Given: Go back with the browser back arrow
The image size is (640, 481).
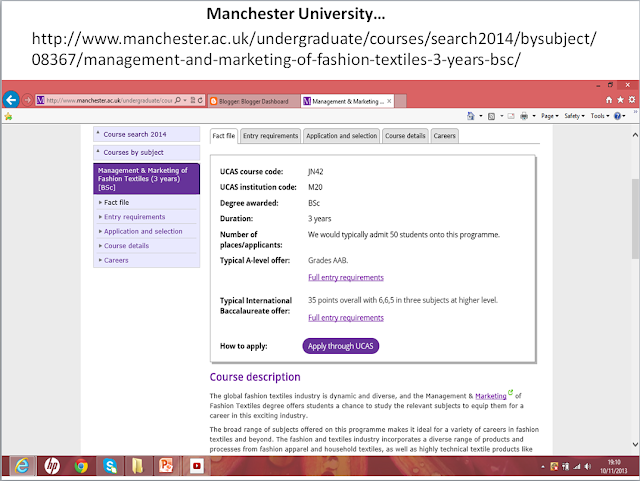Looking at the screenshot, I should pos(11,99).
